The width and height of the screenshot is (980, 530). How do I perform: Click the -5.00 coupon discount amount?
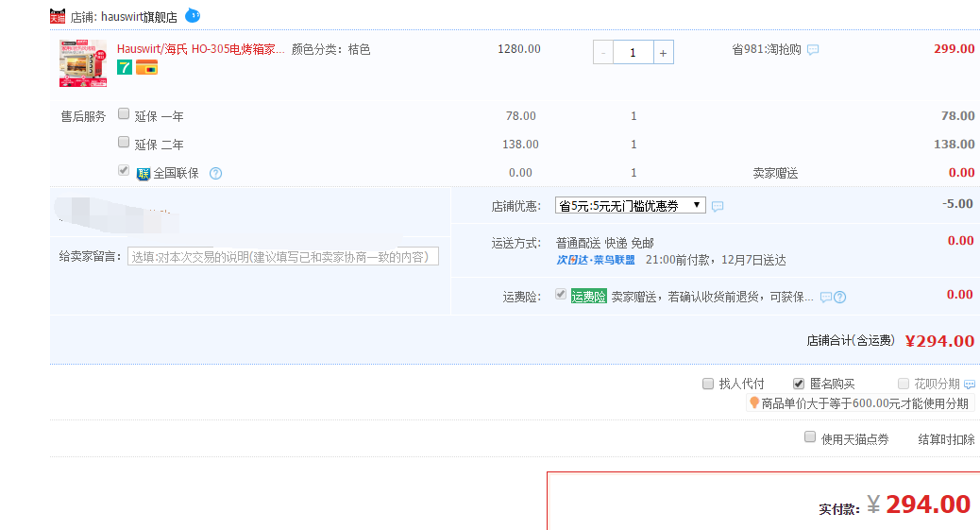[x=957, y=203]
